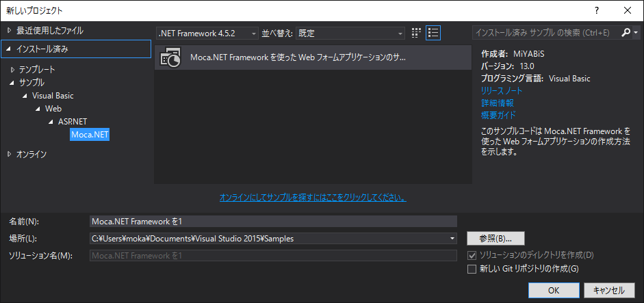Click the 並べ替え: label
This screenshot has height=303, width=644.
tap(277, 34)
